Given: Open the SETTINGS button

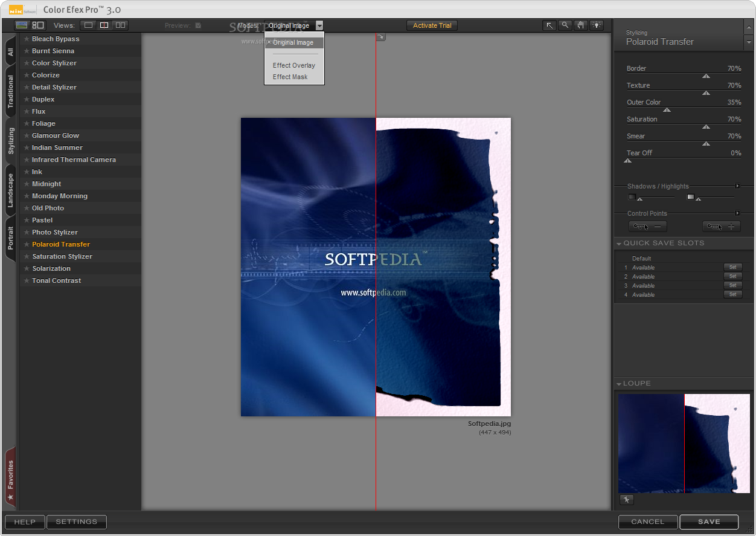Looking at the screenshot, I should pos(77,522).
